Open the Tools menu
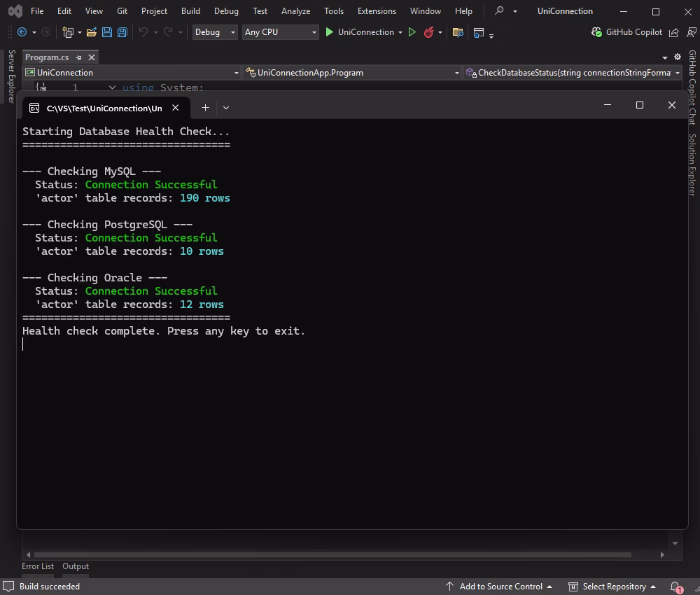 pyautogui.click(x=334, y=11)
